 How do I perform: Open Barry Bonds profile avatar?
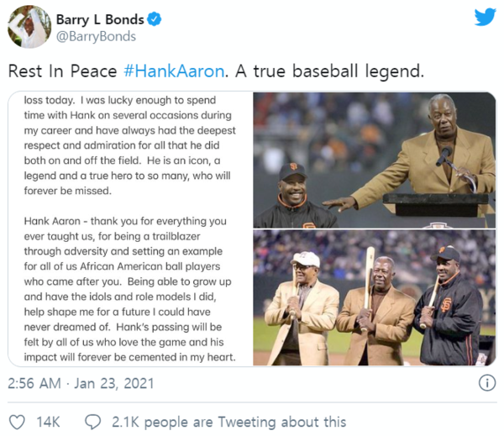(x=29, y=27)
